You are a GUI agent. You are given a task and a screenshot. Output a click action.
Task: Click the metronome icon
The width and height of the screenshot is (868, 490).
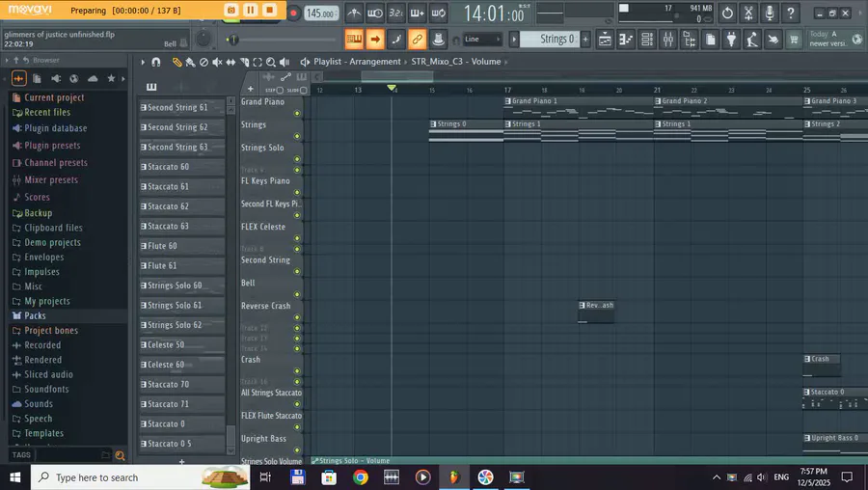[354, 13]
